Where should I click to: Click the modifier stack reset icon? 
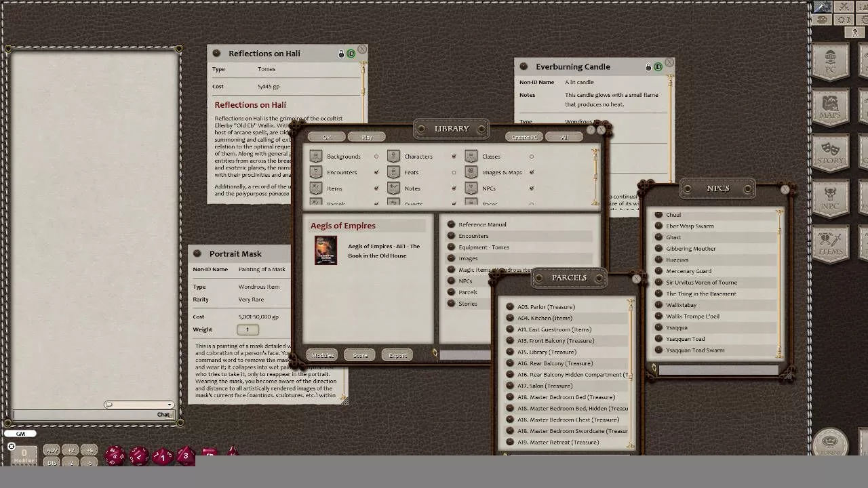tap(11, 446)
